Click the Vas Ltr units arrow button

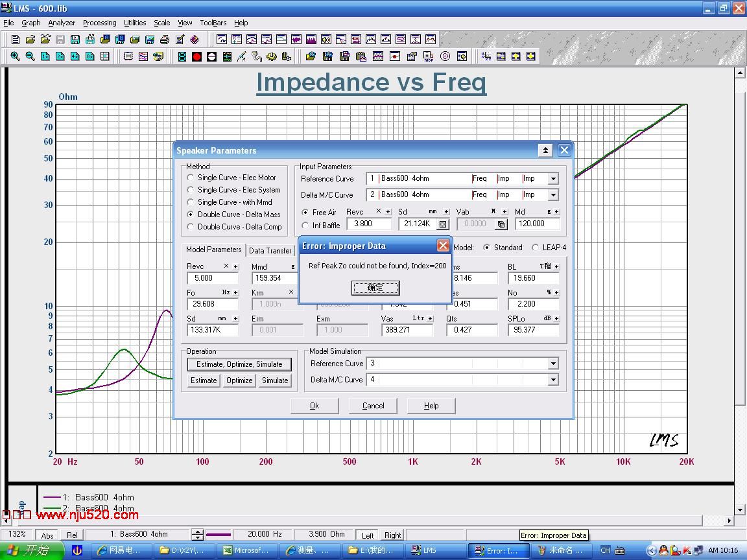coord(430,318)
